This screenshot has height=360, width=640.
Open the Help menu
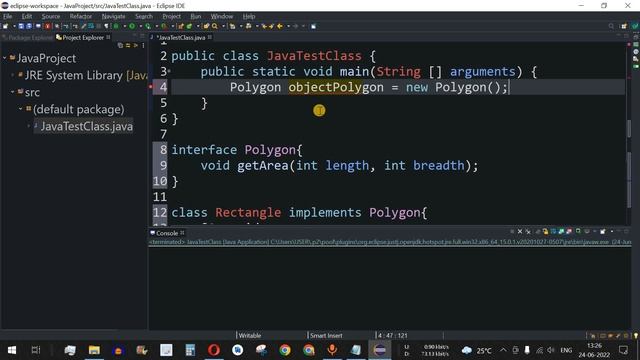pyautogui.click(x=249, y=16)
